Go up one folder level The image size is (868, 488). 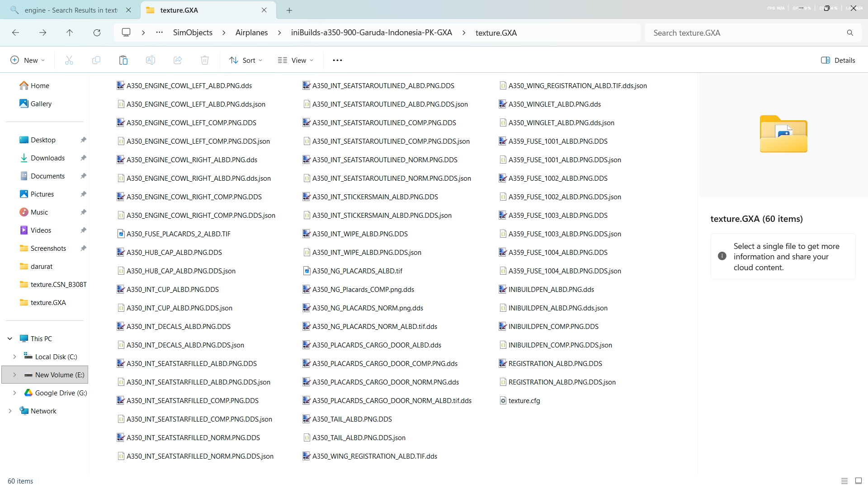pyautogui.click(x=70, y=33)
